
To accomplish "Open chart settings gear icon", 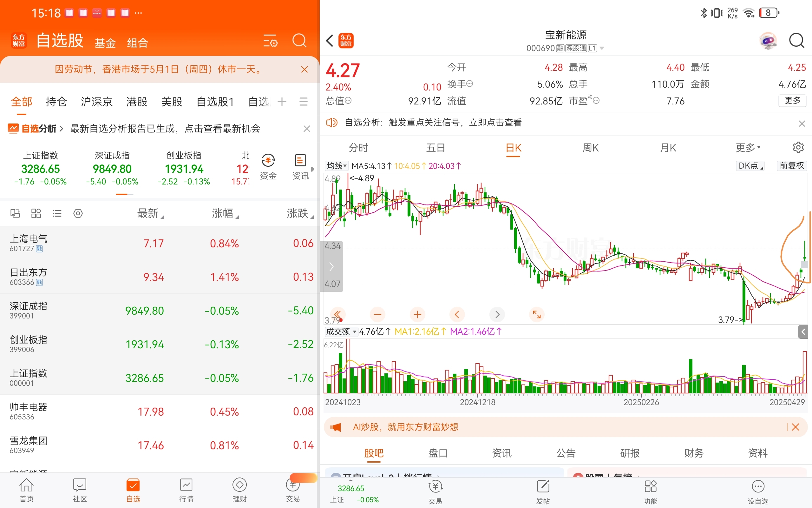I will pos(798,147).
